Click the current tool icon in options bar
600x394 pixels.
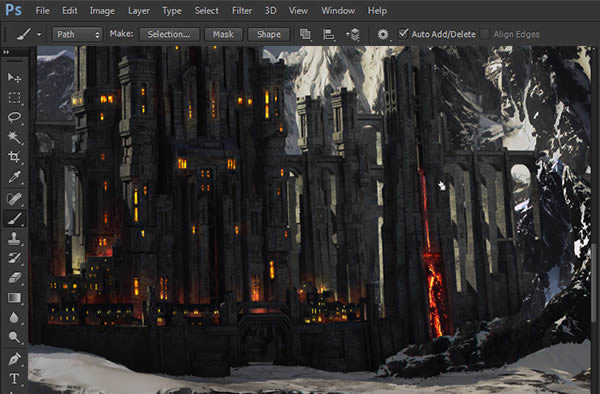(x=24, y=34)
